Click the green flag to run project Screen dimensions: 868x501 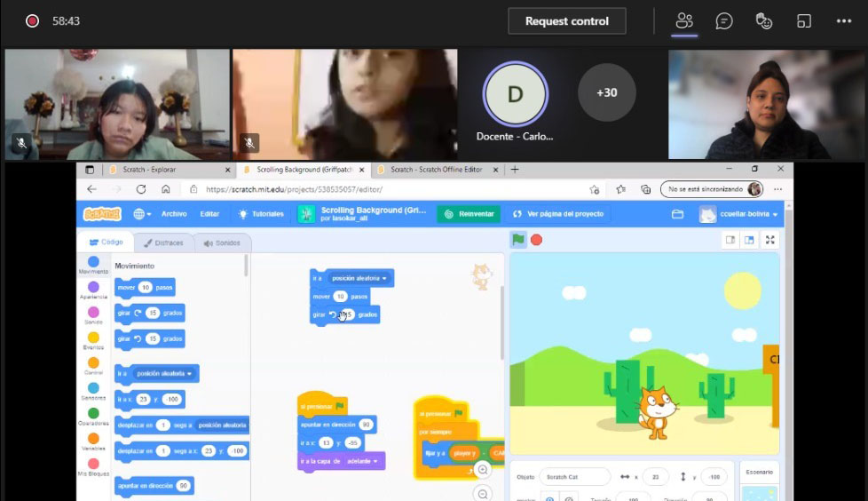(517, 240)
